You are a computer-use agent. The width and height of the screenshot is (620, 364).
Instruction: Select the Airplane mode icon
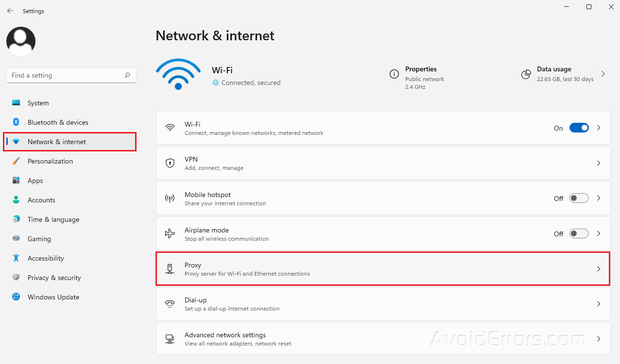170,233
